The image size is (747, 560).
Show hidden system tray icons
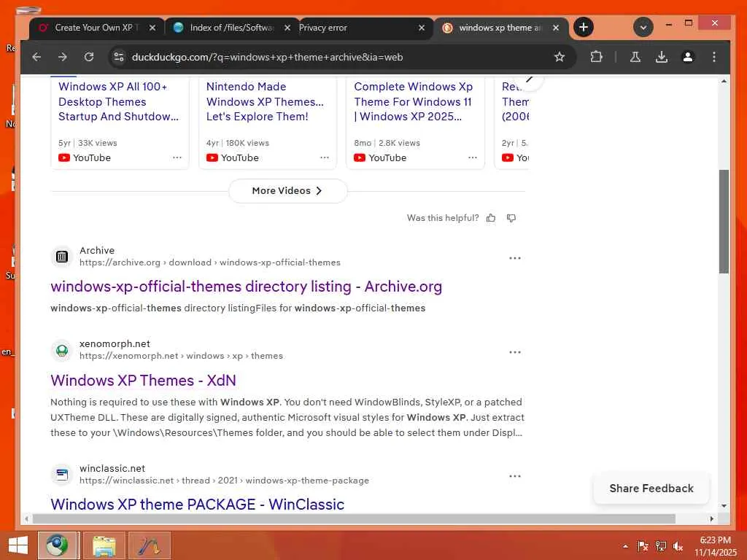click(x=625, y=546)
